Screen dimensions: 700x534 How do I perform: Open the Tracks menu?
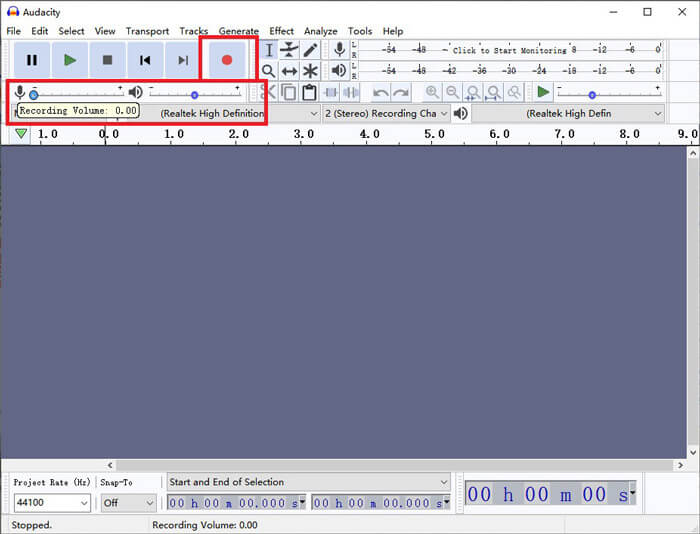pos(194,31)
